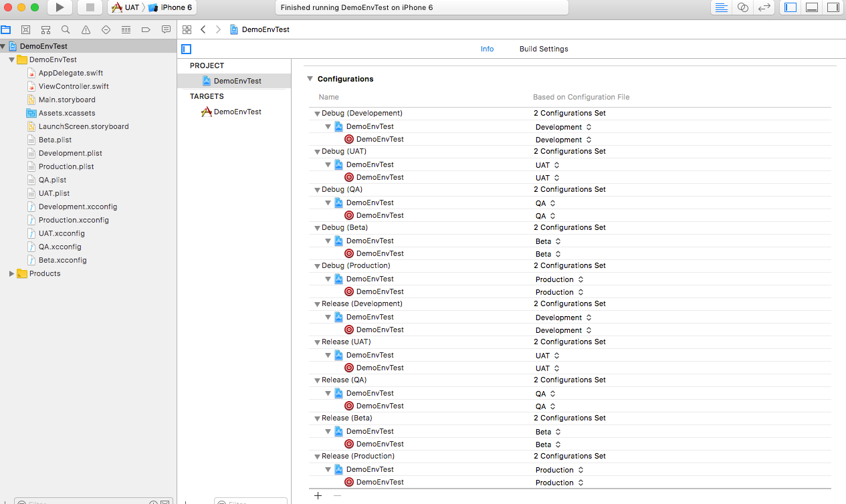Collapse the DemoEnvTest root project
The width and height of the screenshot is (846, 504).
point(3,46)
